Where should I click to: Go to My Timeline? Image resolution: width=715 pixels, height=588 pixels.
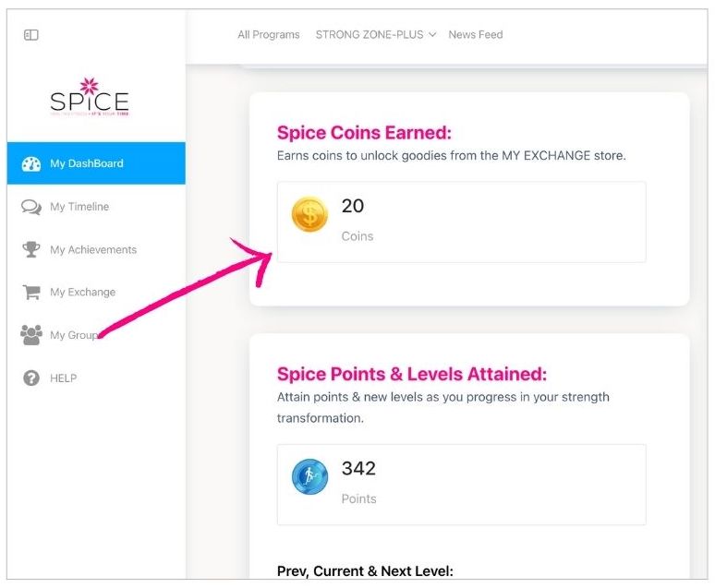click(79, 207)
